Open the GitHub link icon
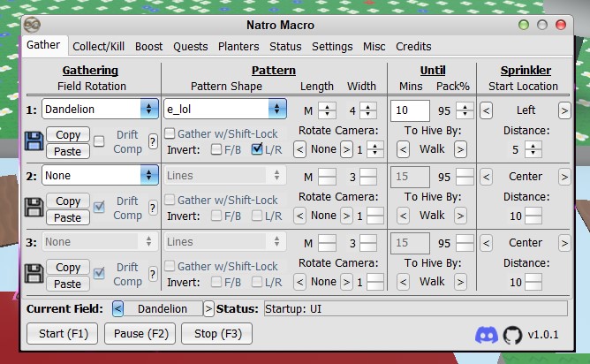The image size is (590, 364). pyautogui.click(x=512, y=335)
